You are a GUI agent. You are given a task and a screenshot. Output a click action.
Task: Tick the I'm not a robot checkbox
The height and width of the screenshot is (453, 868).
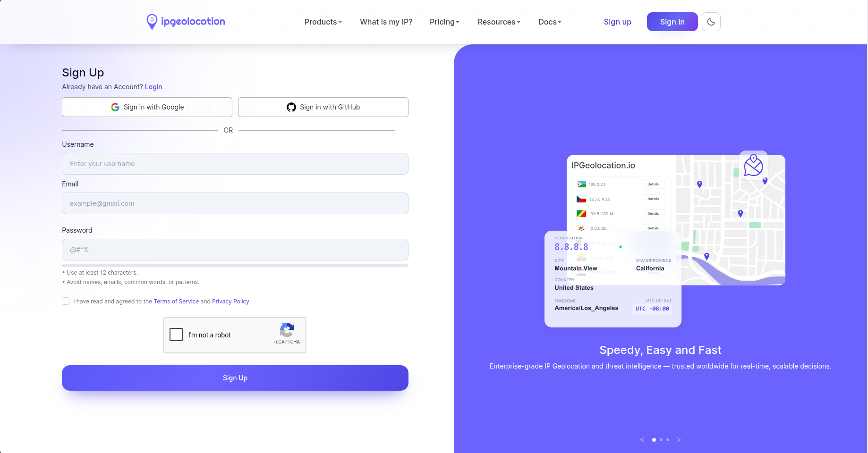pos(176,335)
